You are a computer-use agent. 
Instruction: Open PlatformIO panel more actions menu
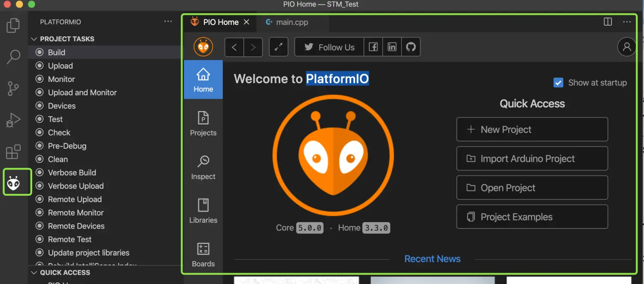[168, 21]
